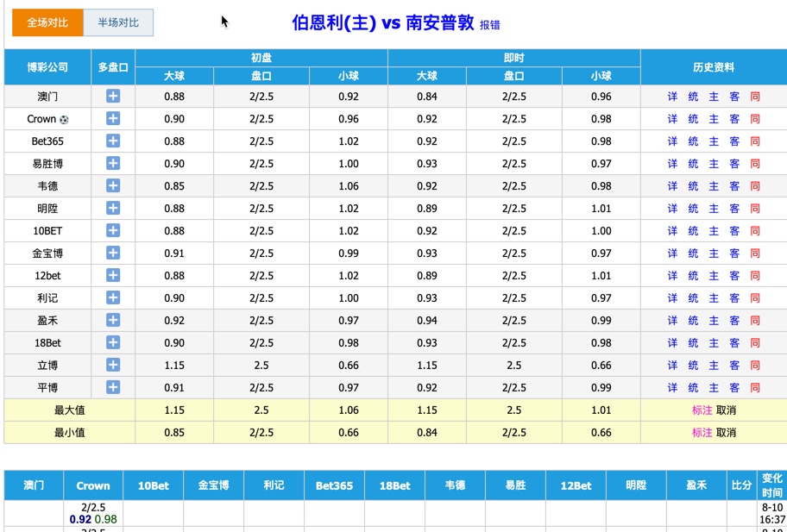The height and width of the screenshot is (532, 787).
Task: Open 详 link for 10BET row
Action: click(672, 231)
